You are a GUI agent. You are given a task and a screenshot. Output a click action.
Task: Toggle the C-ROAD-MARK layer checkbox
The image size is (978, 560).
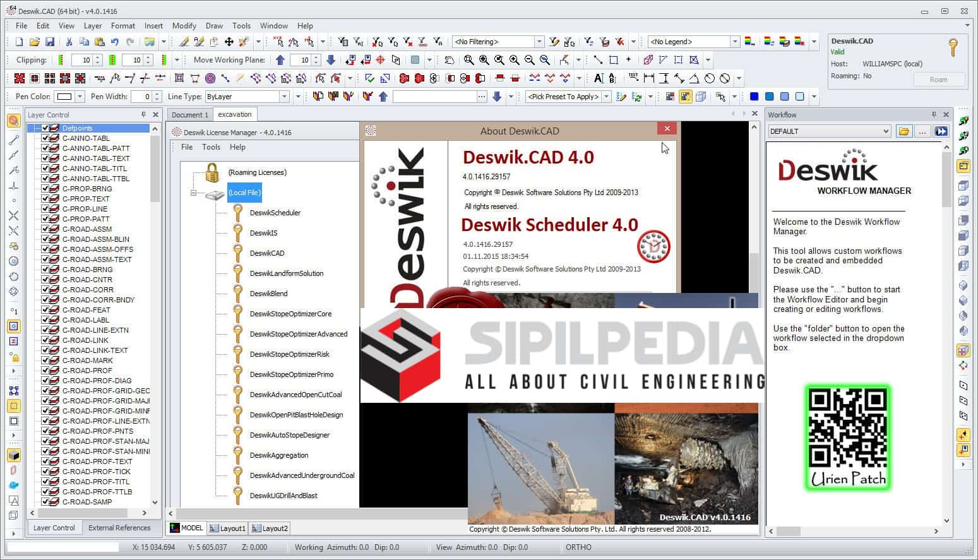pos(45,360)
